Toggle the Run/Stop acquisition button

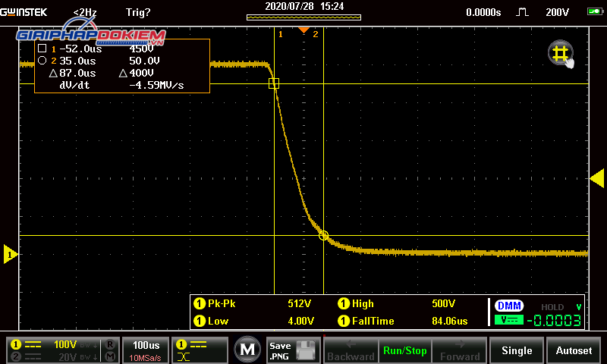tap(405, 350)
